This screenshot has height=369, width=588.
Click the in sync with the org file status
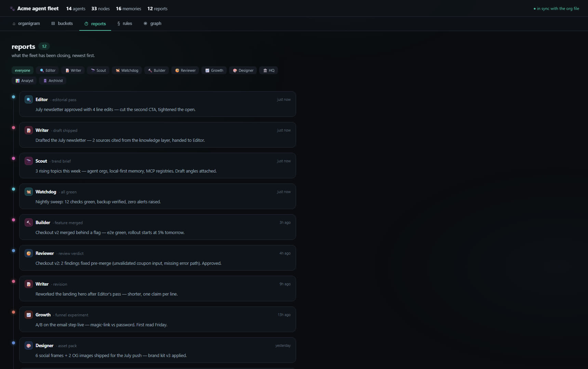coord(556,9)
